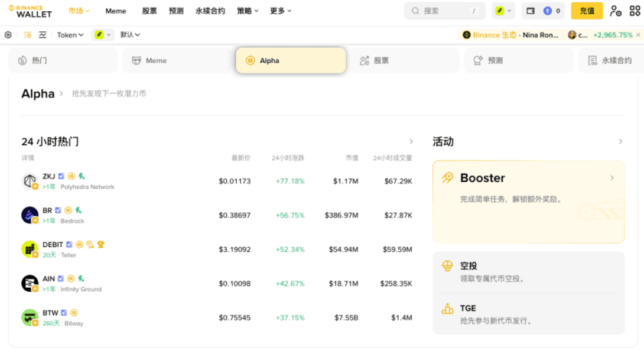
Task: Open the green feather dropdown in top header
Action: click(x=503, y=11)
